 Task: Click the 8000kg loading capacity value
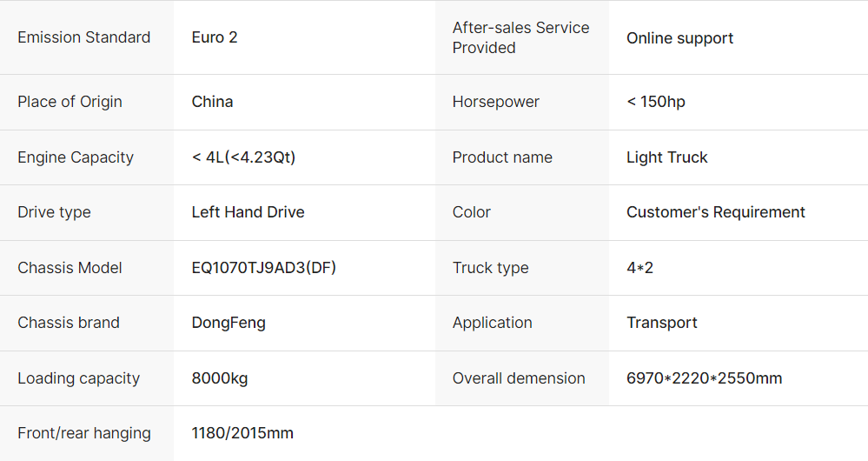point(220,378)
